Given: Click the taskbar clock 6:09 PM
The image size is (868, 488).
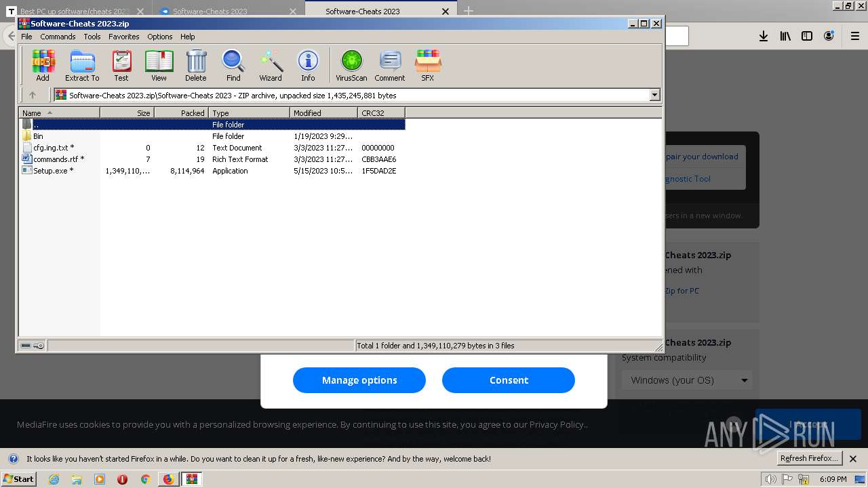Looking at the screenshot, I should [x=833, y=479].
